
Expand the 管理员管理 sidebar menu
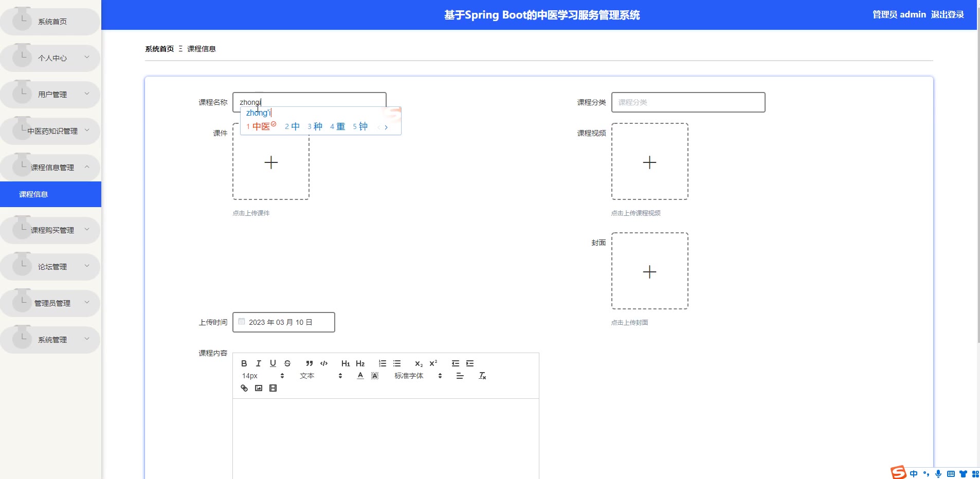50,303
